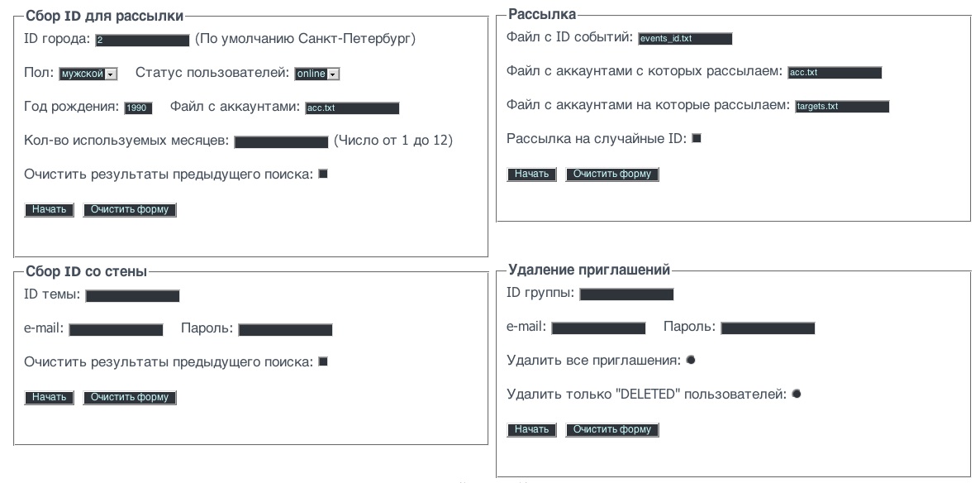This screenshot has width=980, height=483.
Task: Check Очистить результаты предыдущего поиска in Сбор ID для рассылки
Action: (322, 173)
